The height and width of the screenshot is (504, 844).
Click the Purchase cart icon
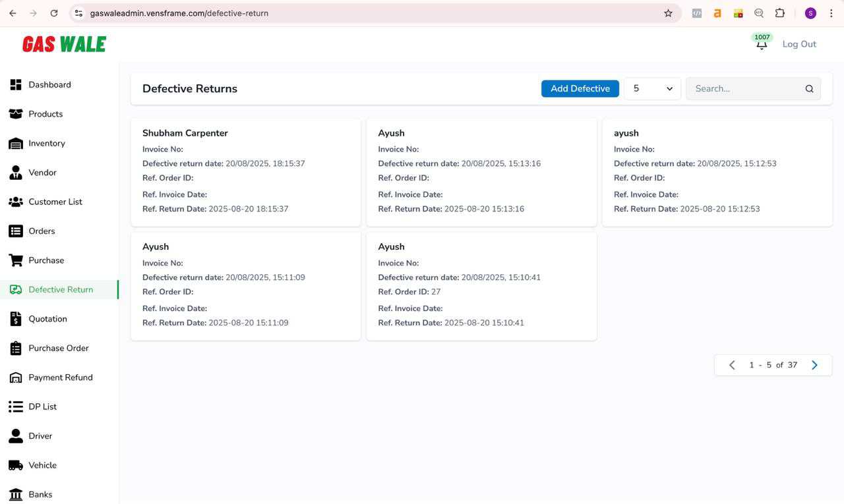click(x=16, y=260)
